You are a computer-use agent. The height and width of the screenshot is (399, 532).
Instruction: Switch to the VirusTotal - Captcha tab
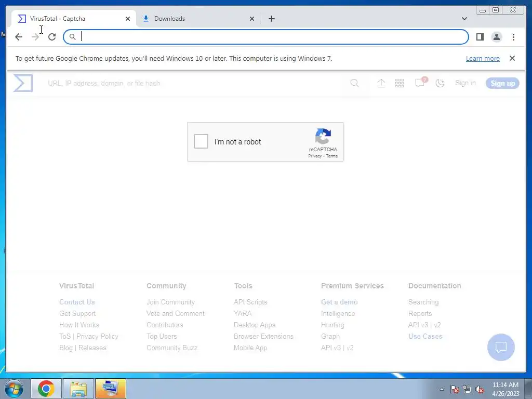[74, 19]
